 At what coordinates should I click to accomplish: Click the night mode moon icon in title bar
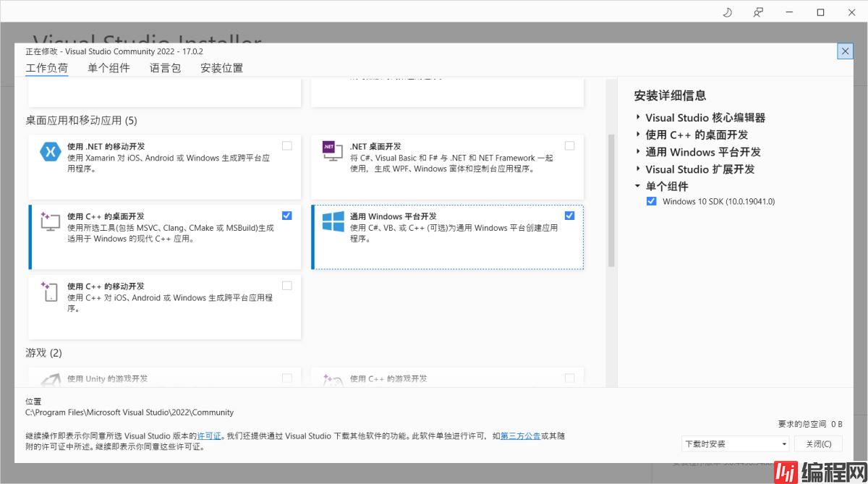coord(728,12)
